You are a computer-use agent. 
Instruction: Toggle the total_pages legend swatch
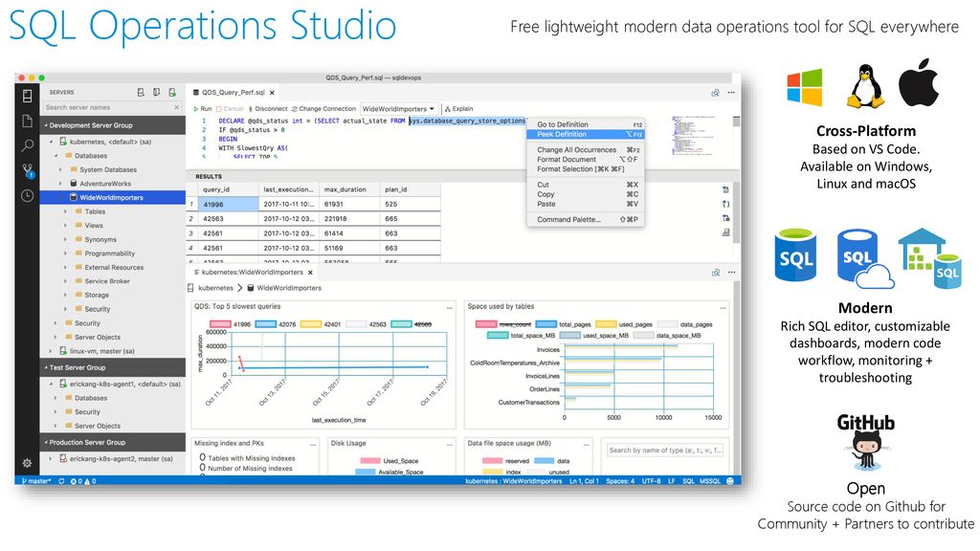[546, 324]
